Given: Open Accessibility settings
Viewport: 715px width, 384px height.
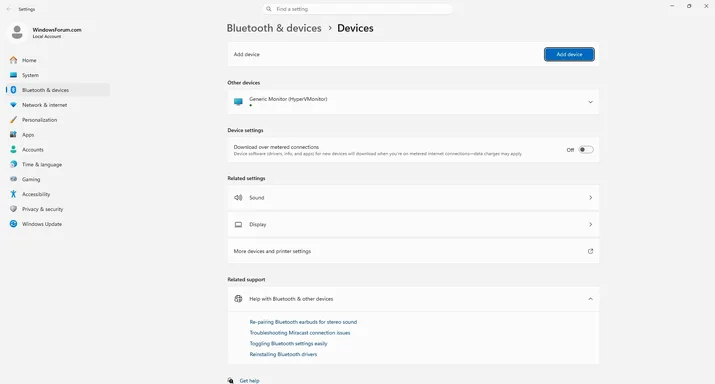Looking at the screenshot, I should [58, 194].
